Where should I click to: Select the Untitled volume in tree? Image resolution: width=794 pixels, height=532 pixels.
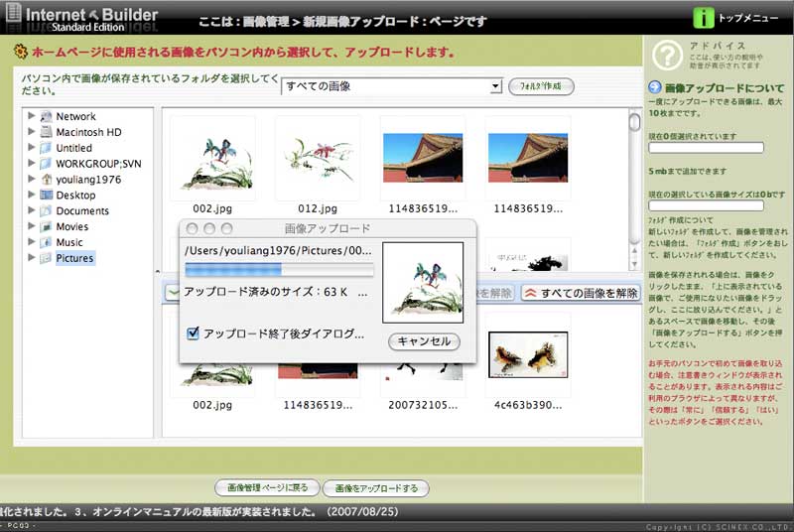73,148
